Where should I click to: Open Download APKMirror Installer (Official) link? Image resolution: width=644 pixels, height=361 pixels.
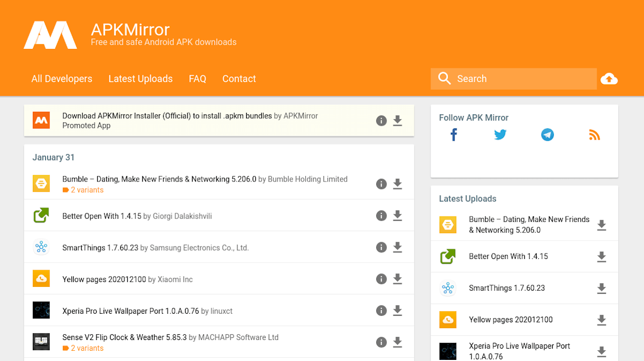point(167,115)
